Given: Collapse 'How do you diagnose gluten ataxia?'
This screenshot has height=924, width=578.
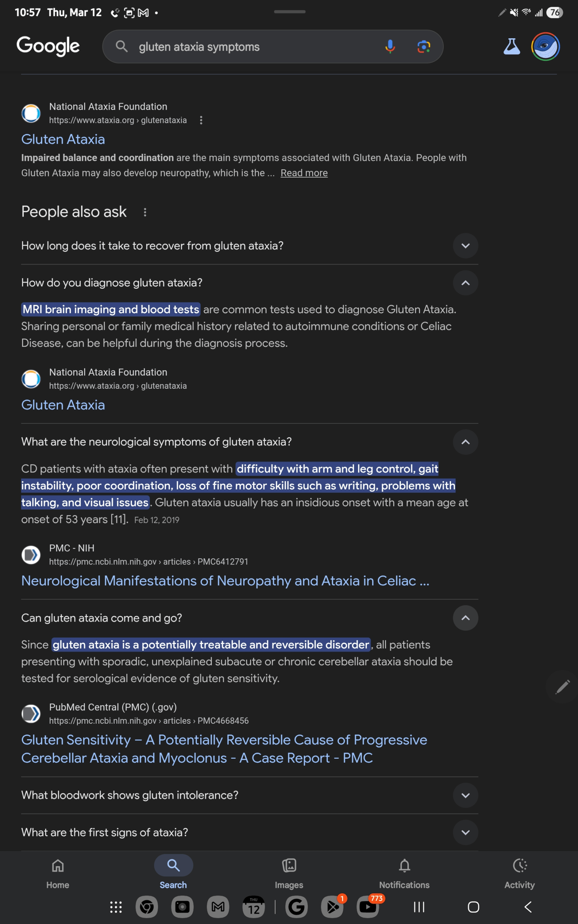Looking at the screenshot, I should point(465,283).
